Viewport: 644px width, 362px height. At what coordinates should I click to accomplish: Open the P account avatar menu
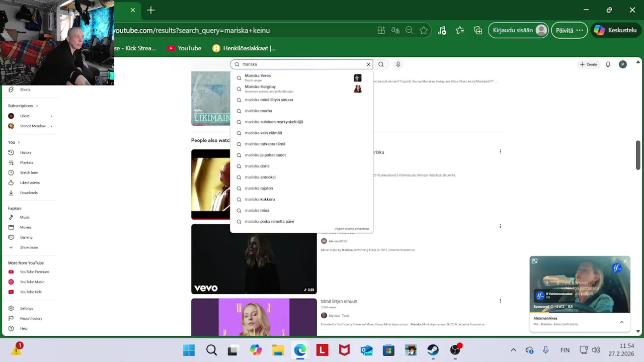[623, 64]
